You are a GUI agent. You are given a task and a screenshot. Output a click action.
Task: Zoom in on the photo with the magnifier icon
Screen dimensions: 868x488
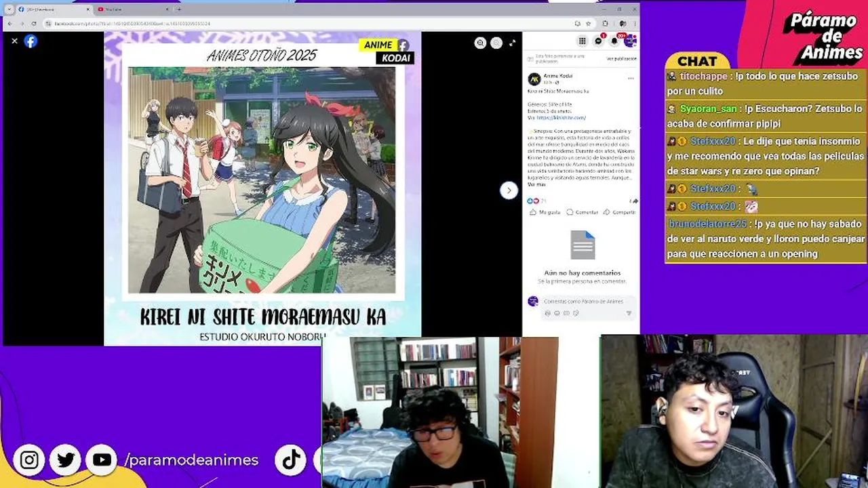[x=480, y=43]
